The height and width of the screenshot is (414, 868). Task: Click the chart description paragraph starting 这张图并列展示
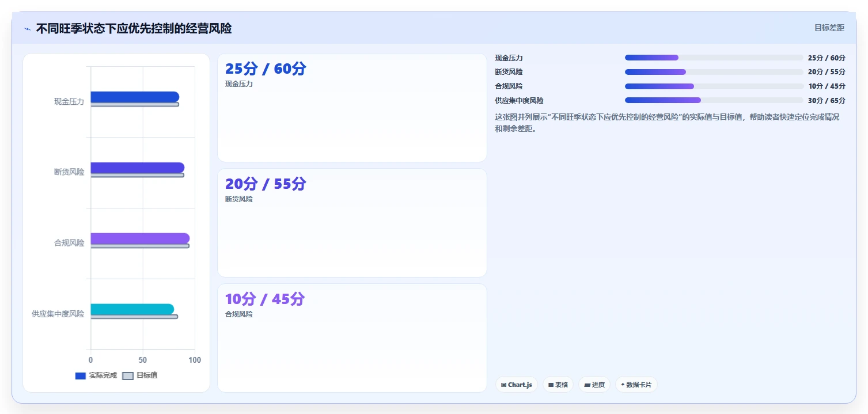[668, 123]
